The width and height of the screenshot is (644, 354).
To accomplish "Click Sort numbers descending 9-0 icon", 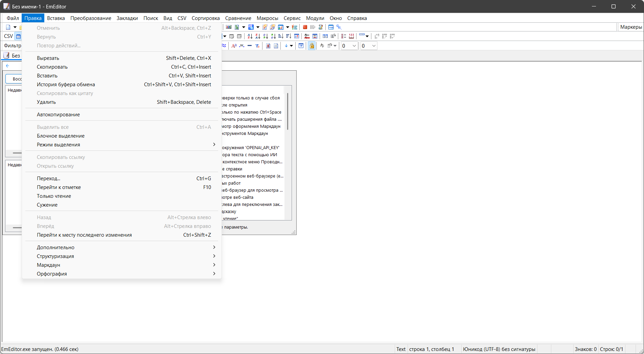I will pyautogui.click(x=273, y=36).
